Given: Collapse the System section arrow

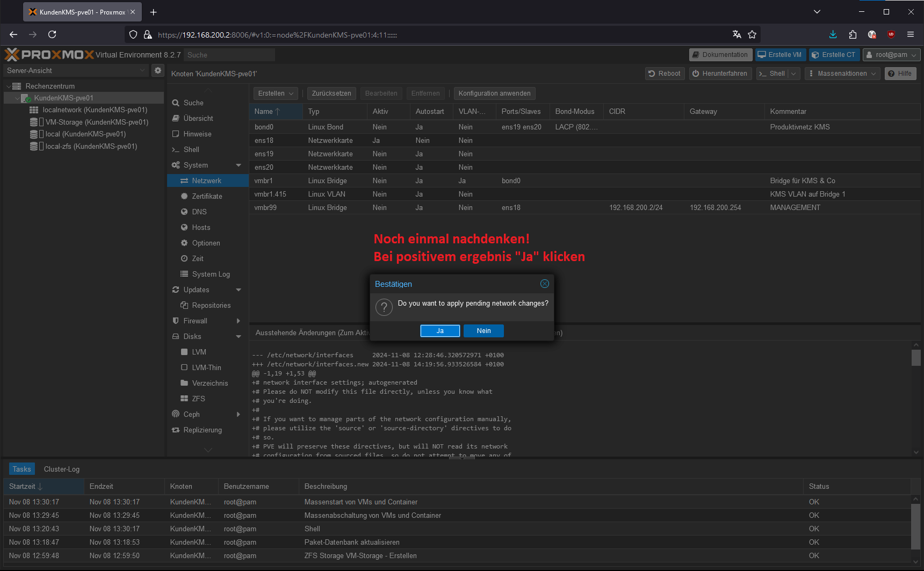Looking at the screenshot, I should point(239,165).
